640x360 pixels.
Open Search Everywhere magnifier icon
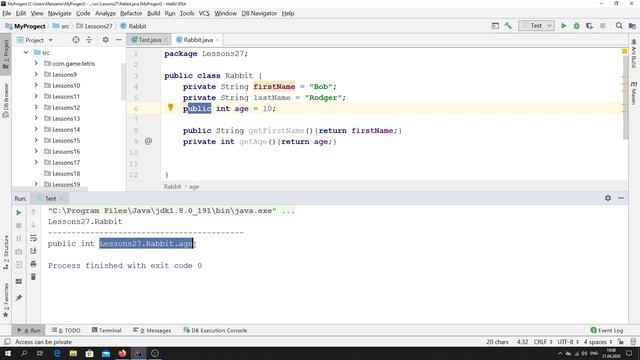pos(619,26)
